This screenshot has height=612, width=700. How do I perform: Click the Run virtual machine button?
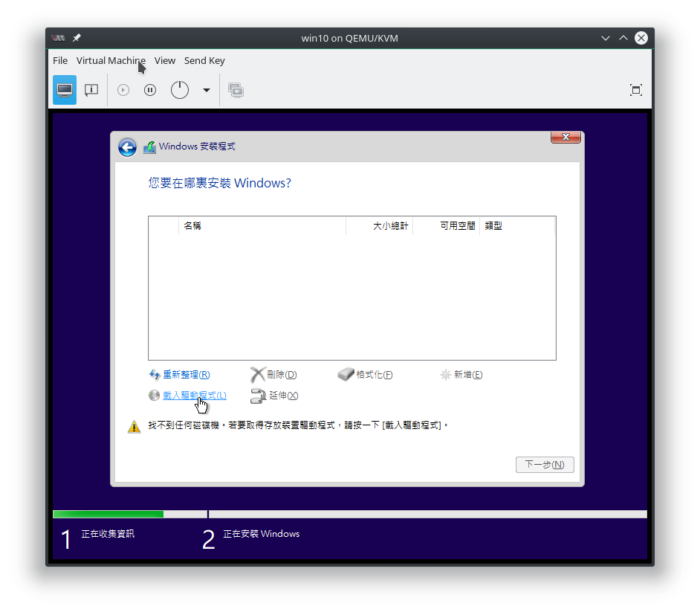click(123, 90)
